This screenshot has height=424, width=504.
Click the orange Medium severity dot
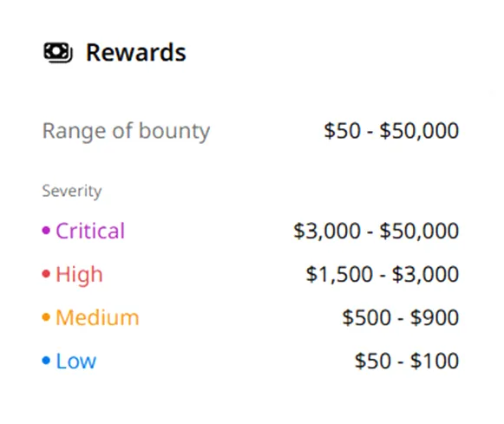pos(46,317)
